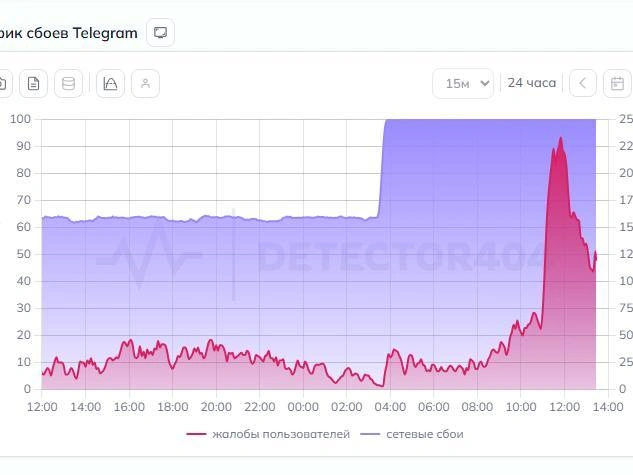Click the purple legend line marker
Viewport: 633px width, 475px height.
tap(370, 434)
